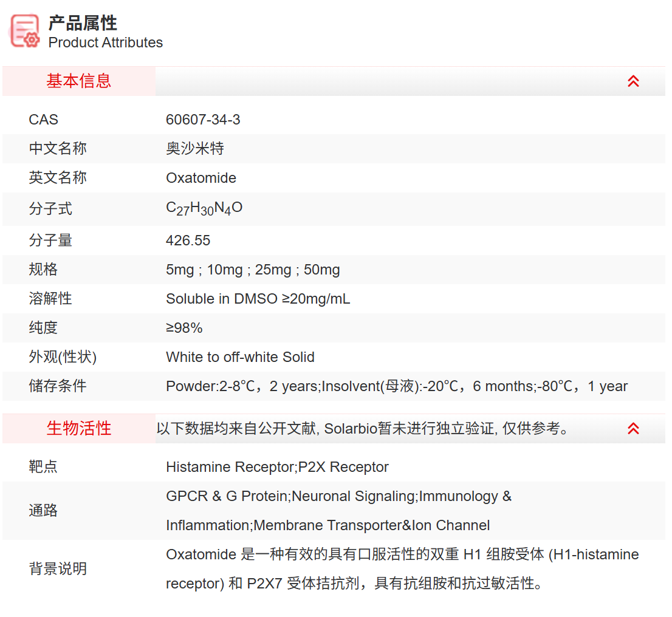The image size is (672, 617).
Task: Click the molecular weight value 426.55
Action: point(188,240)
